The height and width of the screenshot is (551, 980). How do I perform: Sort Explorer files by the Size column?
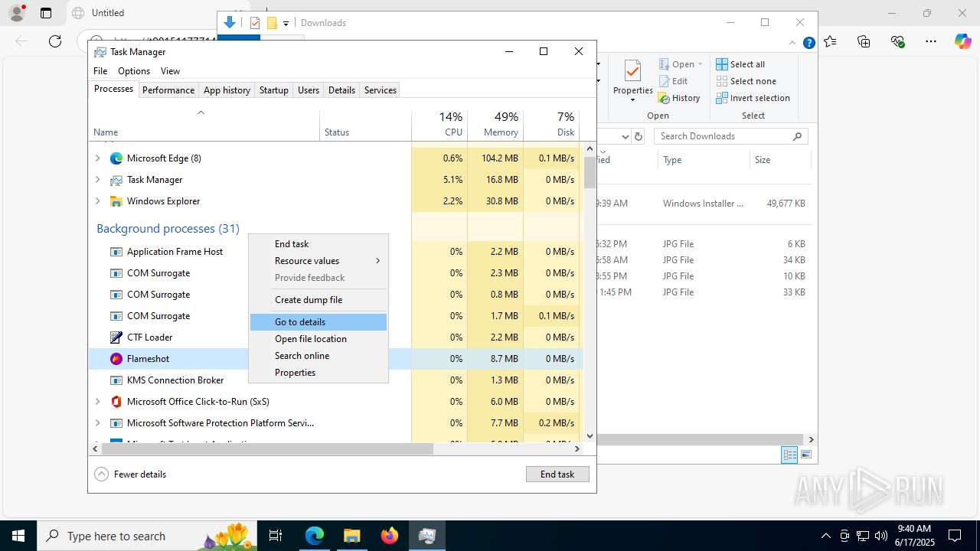click(x=781, y=160)
